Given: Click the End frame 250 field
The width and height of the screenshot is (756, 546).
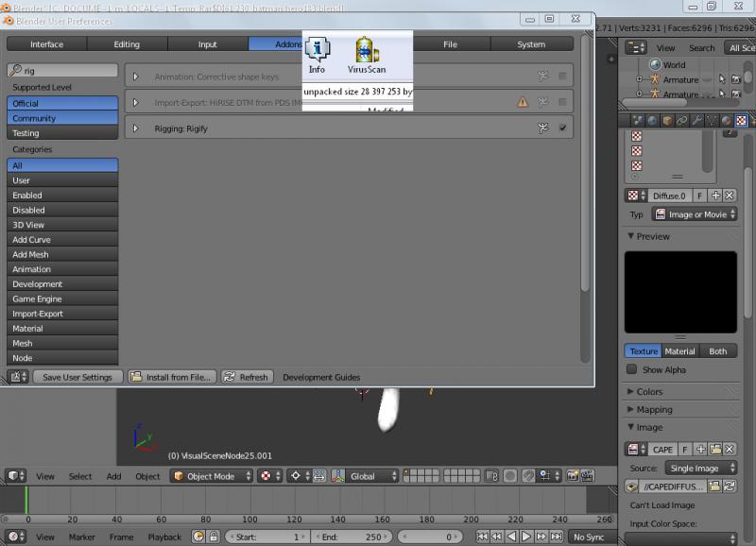Looking at the screenshot, I should point(351,537).
